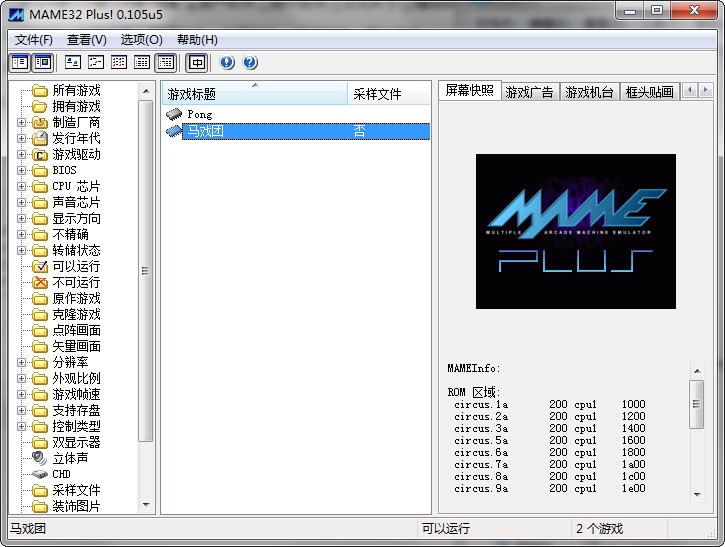Switch to details view
Image resolution: width=725 pixels, height=547 pixels.
pos(142,62)
